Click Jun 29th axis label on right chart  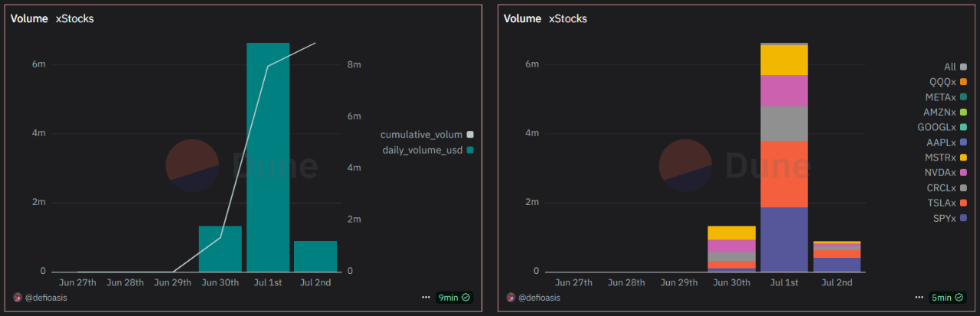coord(680,282)
